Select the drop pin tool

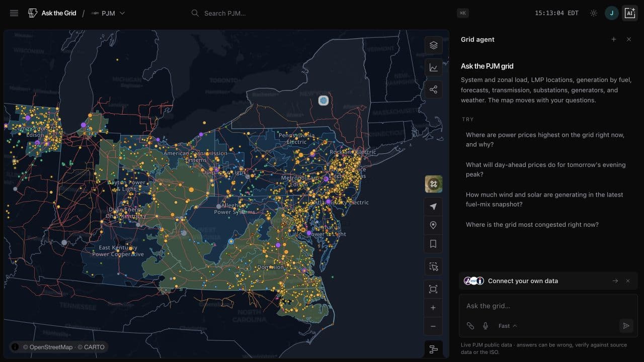tap(433, 225)
